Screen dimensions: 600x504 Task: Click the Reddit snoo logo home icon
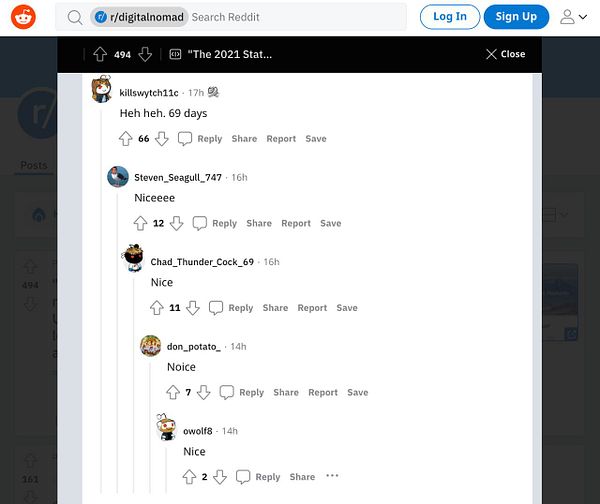tap(23, 17)
